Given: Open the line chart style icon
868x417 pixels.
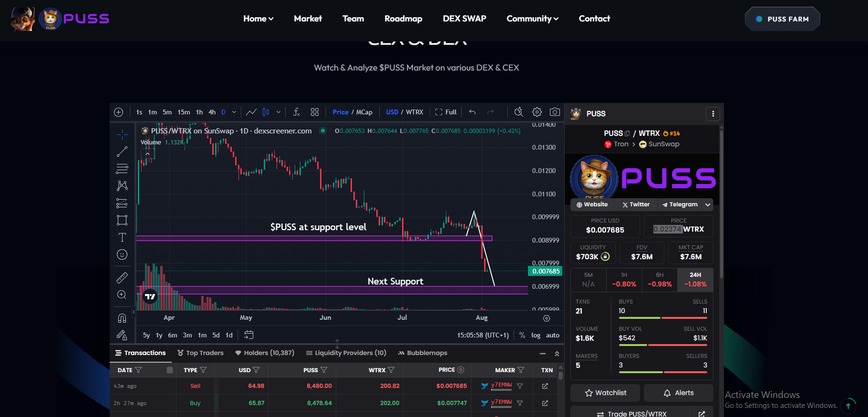Looking at the screenshot, I should click(251, 112).
